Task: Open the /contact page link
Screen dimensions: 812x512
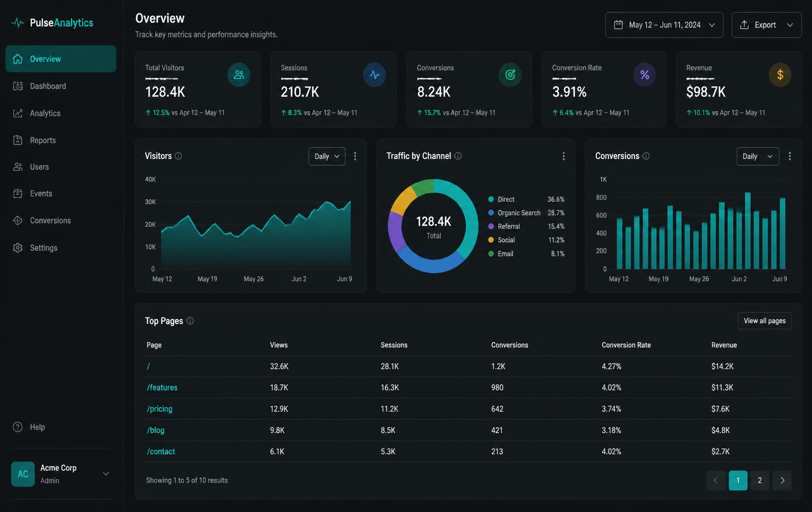Action: click(x=161, y=452)
